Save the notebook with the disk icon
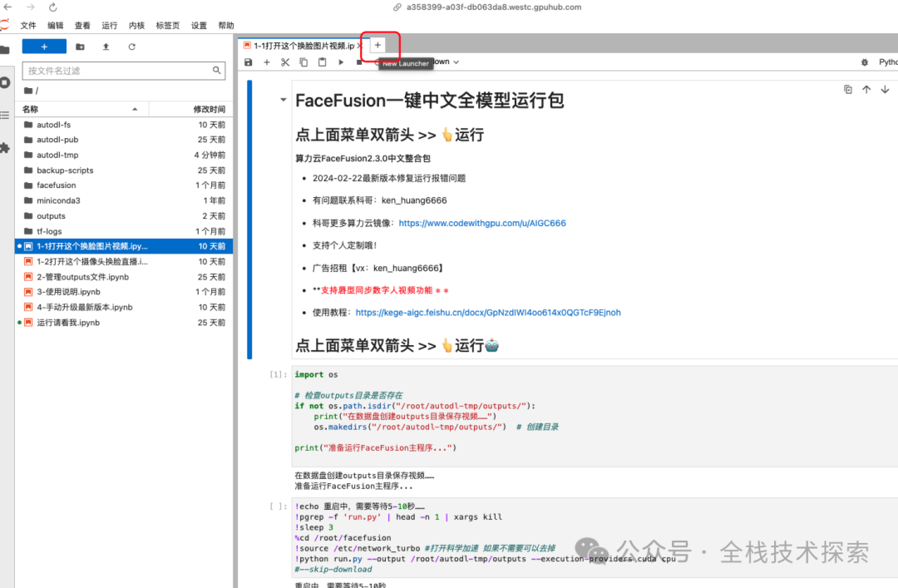The image size is (898, 588). click(248, 62)
